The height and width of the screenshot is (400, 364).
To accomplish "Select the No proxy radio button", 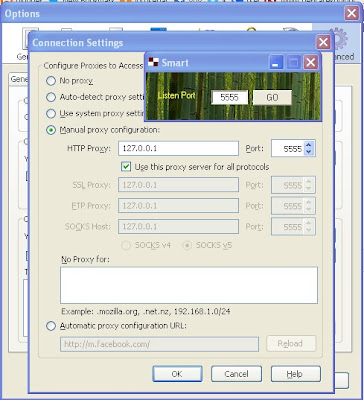I will coord(51,81).
